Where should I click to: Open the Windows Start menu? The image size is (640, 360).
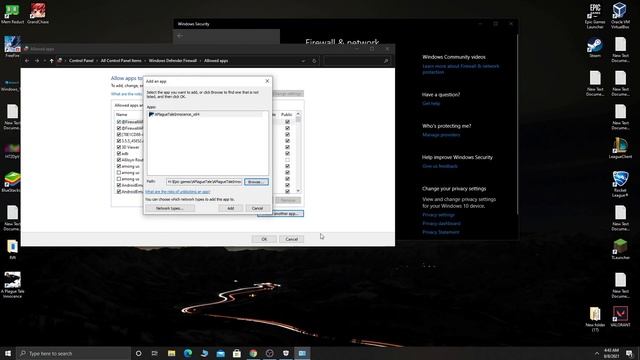click(8, 353)
